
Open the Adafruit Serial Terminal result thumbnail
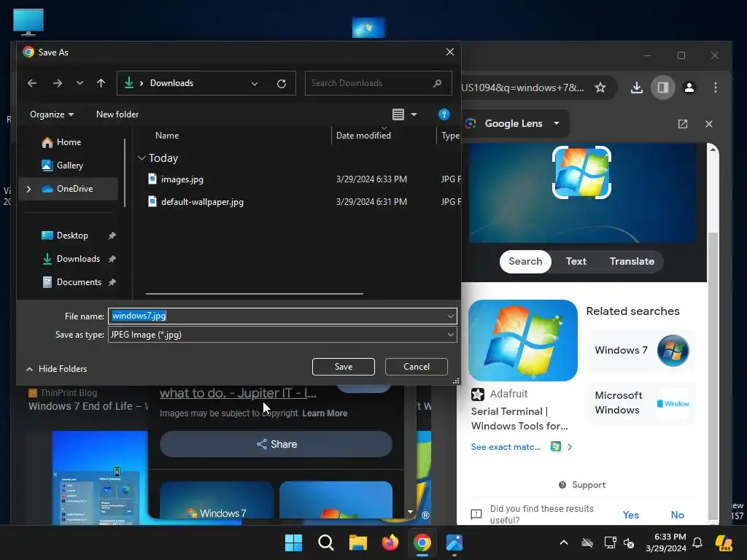pos(523,340)
